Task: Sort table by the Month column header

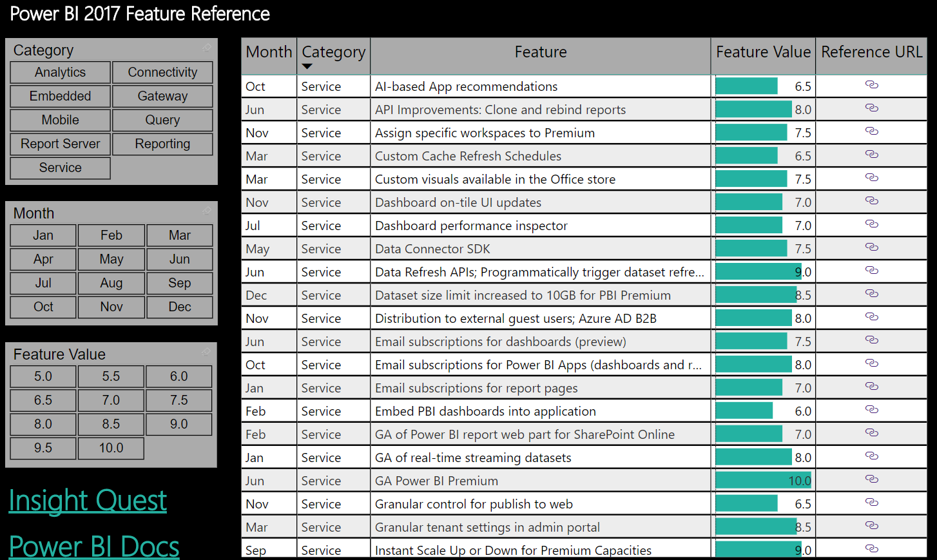Action: (x=269, y=52)
